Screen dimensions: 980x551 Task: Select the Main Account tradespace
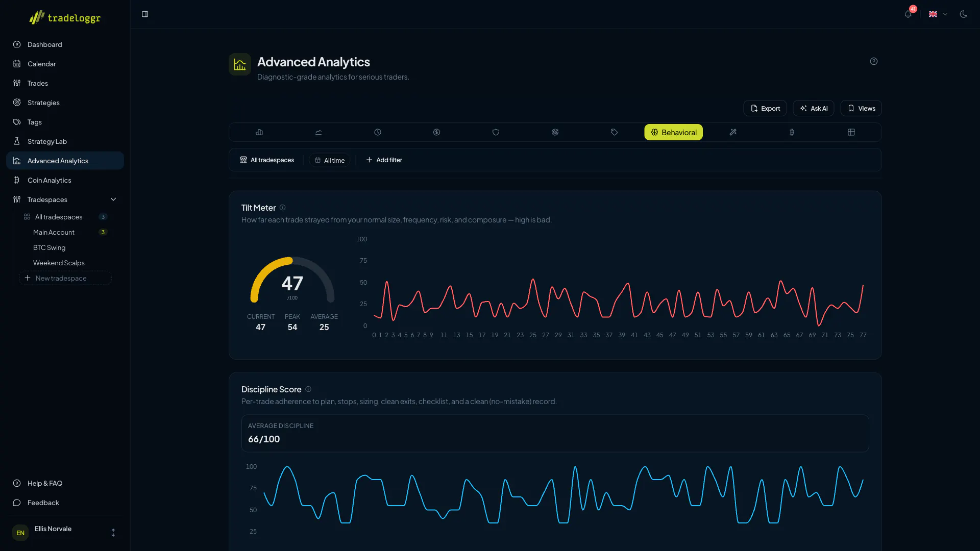pos(65,232)
